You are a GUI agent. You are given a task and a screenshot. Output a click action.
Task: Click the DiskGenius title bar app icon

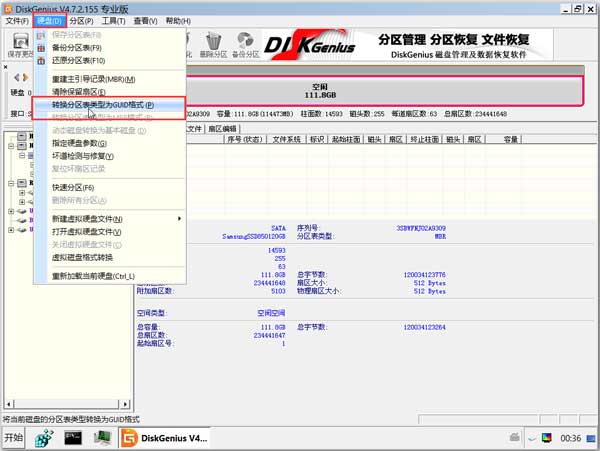(8, 9)
